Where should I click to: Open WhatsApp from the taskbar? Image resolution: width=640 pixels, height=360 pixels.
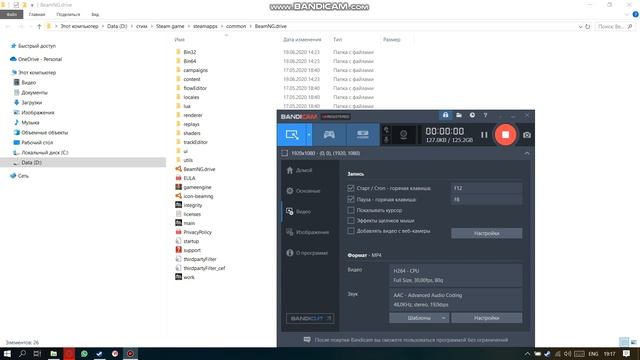(84, 353)
